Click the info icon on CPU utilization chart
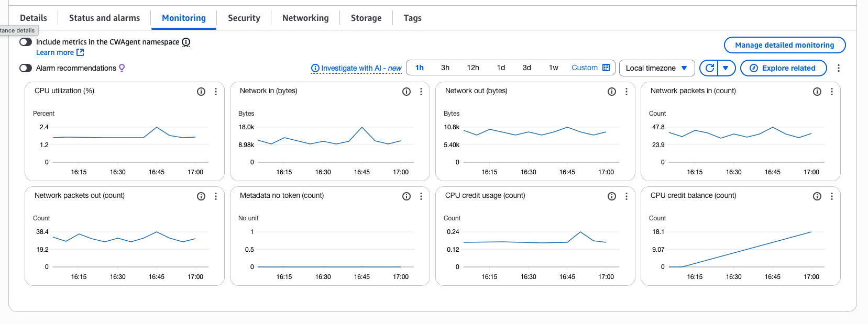Screen dimensions: 868x324 pyautogui.click(x=201, y=92)
